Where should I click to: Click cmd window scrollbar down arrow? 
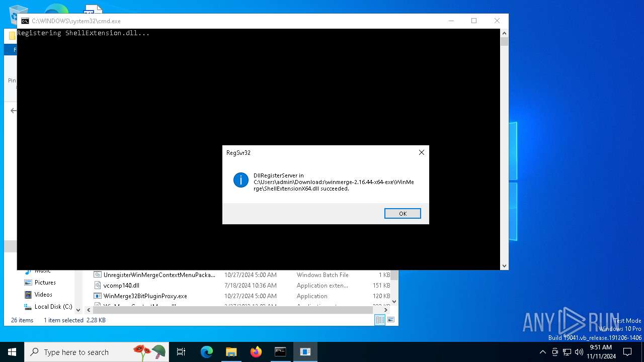(504, 265)
